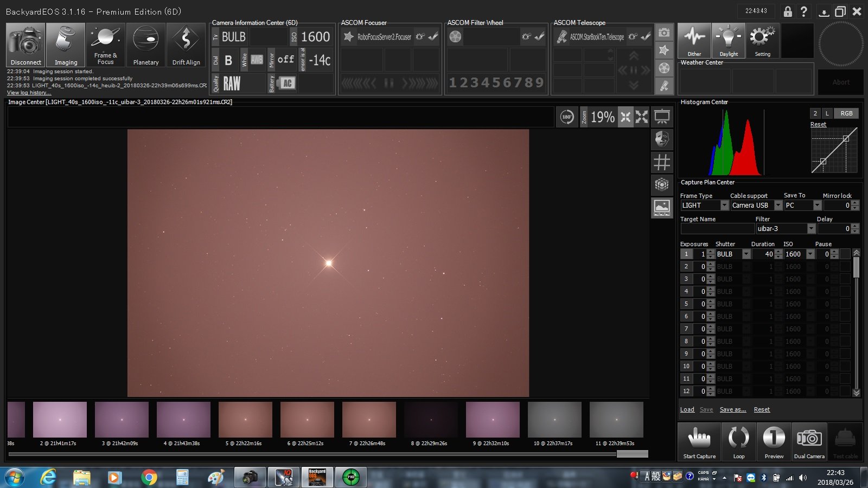
Task: Click the Start Capture button
Action: click(699, 442)
